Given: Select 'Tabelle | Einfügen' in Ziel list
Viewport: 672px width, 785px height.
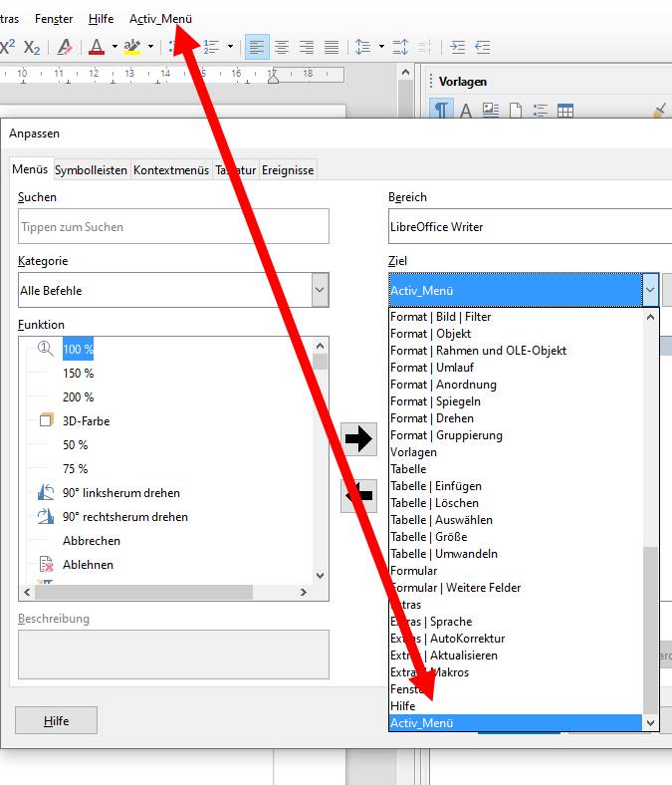Looking at the screenshot, I should point(436,486).
